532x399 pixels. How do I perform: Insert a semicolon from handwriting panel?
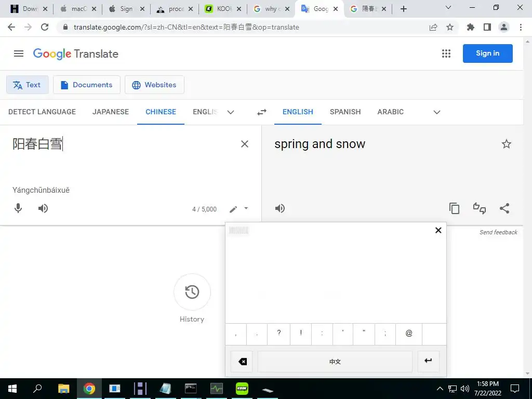tap(385, 333)
